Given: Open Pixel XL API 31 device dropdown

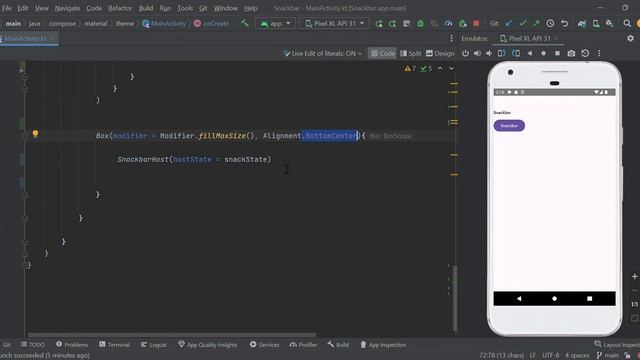Looking at the screenshot, I should coord(334,24).
